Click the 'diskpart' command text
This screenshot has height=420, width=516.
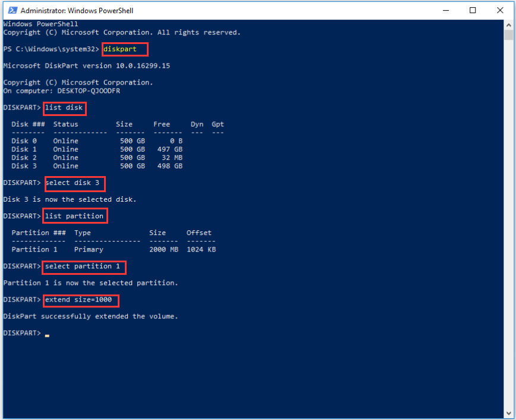click(x=120, y=49)
